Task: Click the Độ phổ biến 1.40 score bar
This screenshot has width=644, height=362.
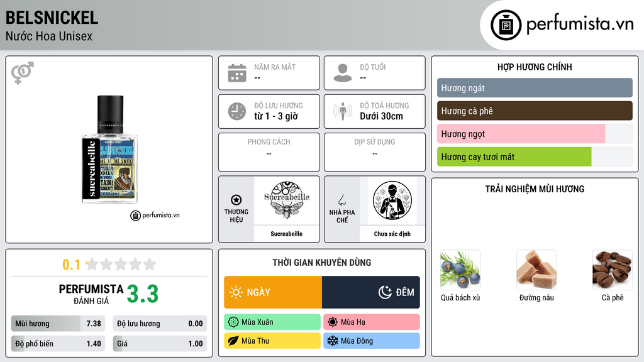Action: [x=58, y=344]
